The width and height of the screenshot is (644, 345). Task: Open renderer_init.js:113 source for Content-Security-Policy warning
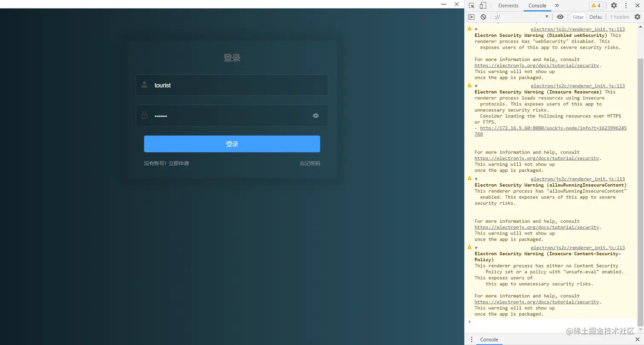pos(578,248)
